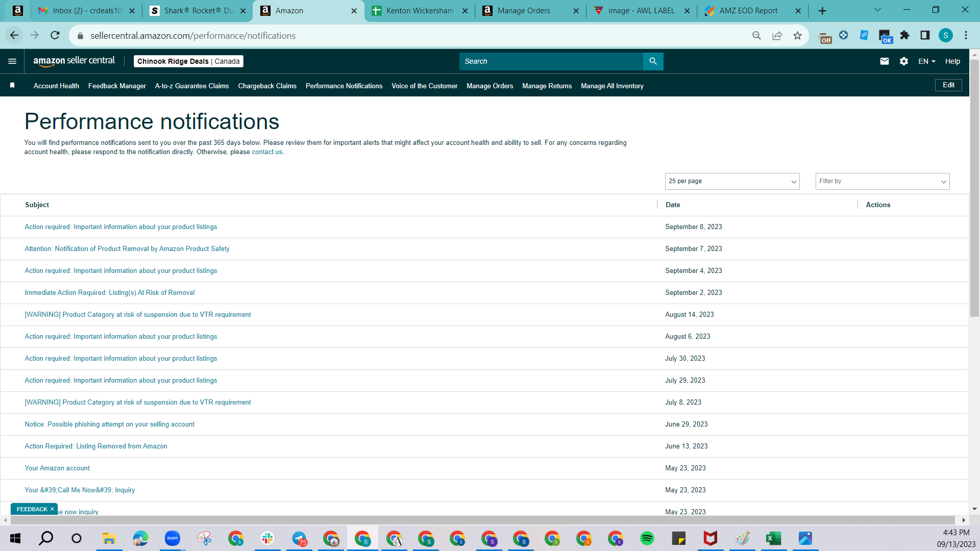The height and width of the screenshot is (551, 980).
Task: Open File Explorer from the taskbar
Action: pos(109,538)
